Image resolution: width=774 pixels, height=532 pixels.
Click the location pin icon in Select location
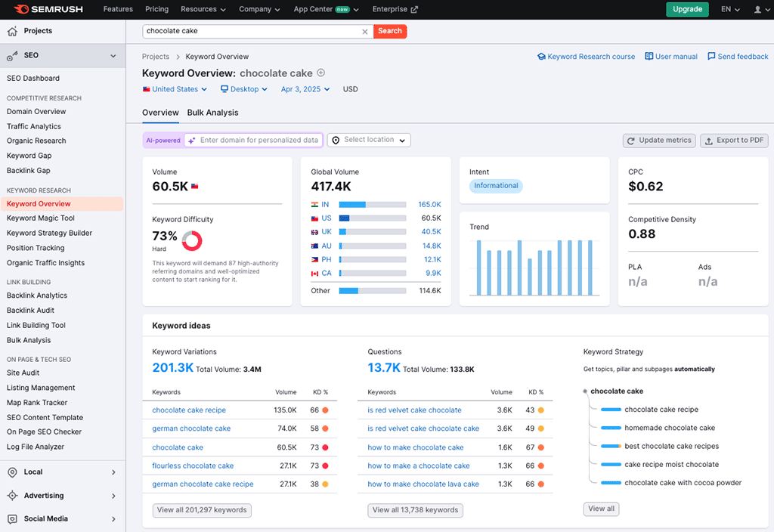click(x=336, y=141)
